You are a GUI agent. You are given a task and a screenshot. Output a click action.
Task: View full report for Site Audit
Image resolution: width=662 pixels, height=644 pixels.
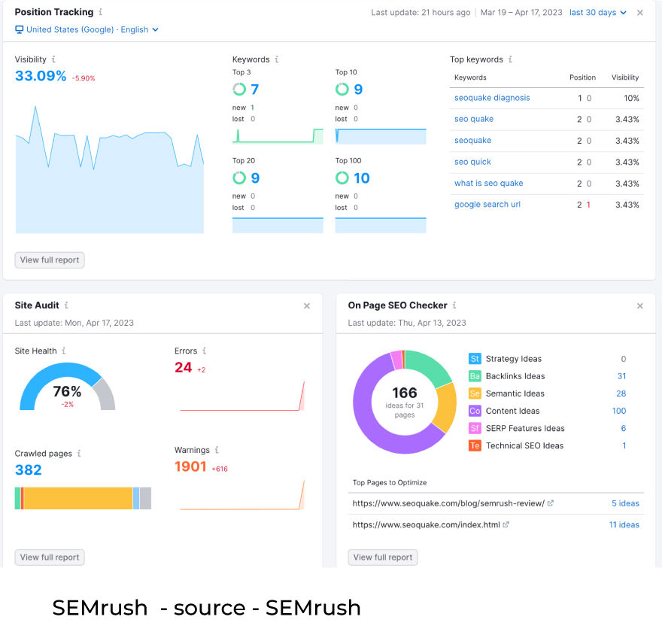50,557
